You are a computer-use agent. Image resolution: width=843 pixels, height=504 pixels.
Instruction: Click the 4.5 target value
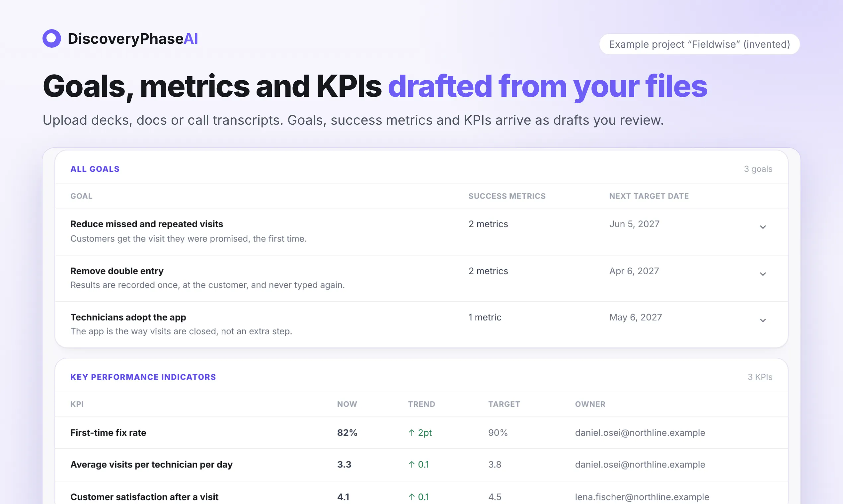(x=495, y=497)
